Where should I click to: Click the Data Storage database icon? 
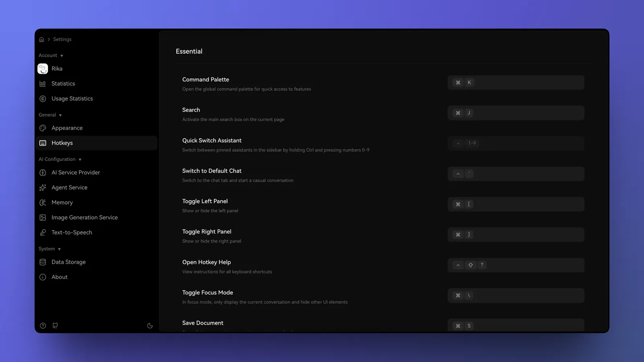[x=43, y=262]
